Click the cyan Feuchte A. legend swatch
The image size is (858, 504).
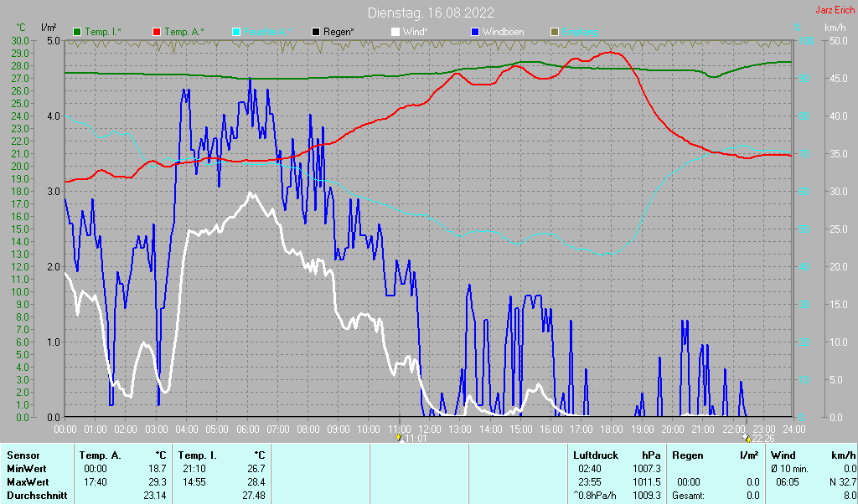[235, 33]
